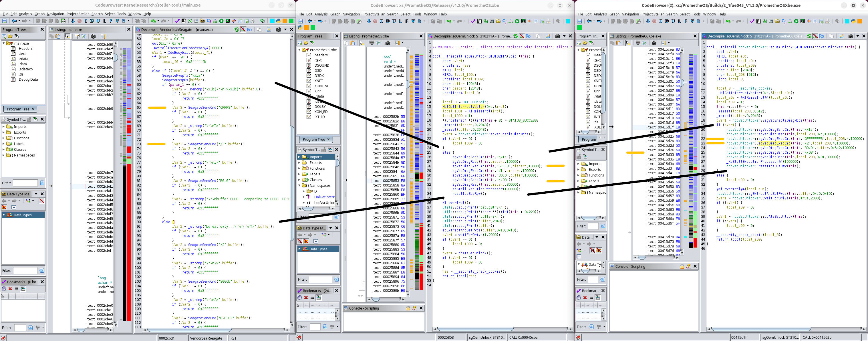Save main.exe using the floppy disk icon

(x=4, y=21)
